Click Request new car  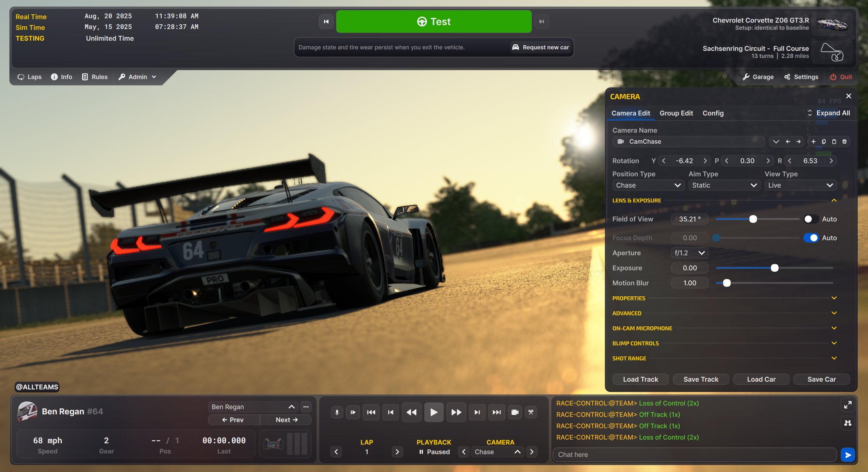[x=541, y=48]
